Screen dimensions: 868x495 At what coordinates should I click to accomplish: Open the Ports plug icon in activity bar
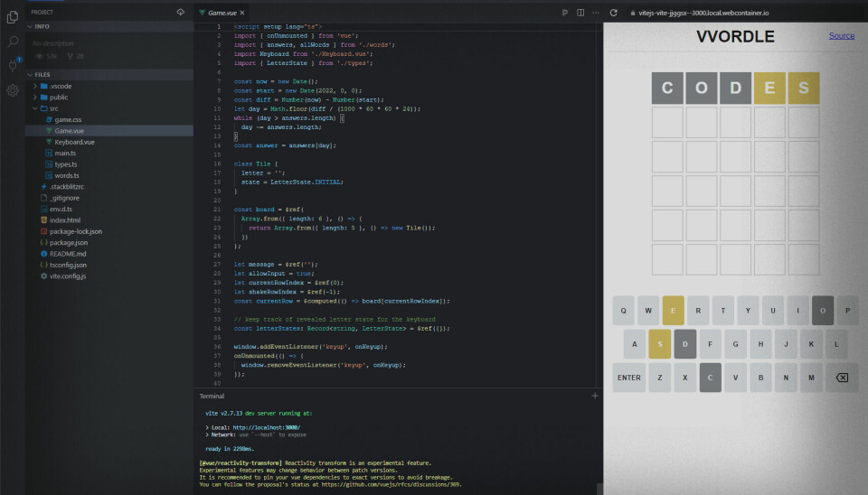[12, 65]
